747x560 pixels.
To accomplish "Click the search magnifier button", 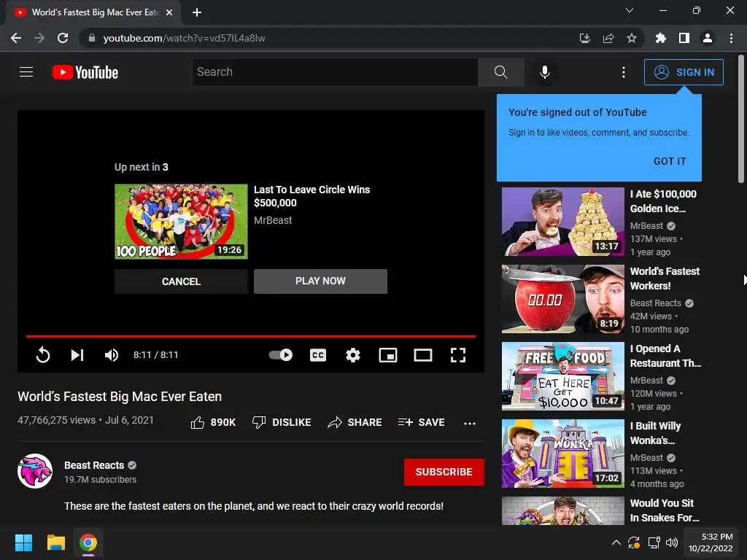I will point(500,72).
